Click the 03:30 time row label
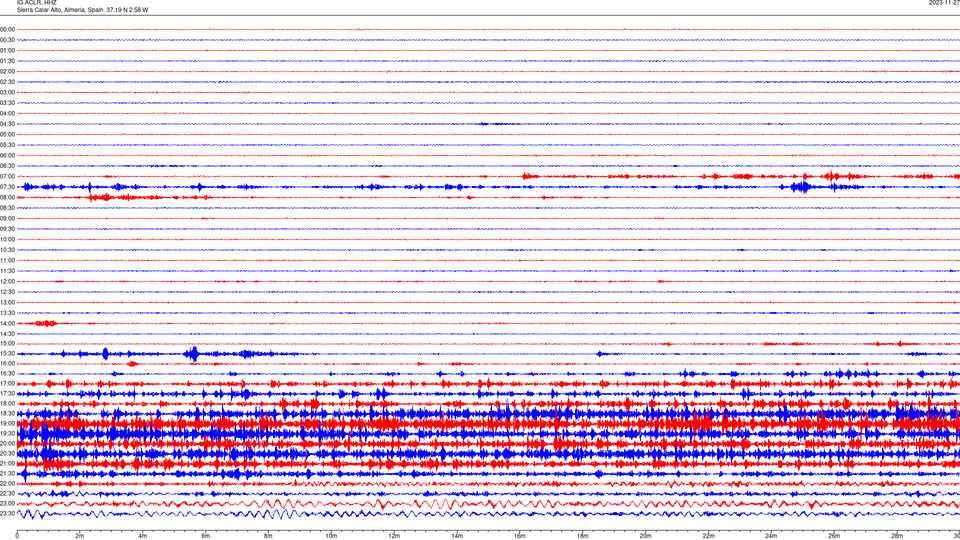 pos(7,103)
